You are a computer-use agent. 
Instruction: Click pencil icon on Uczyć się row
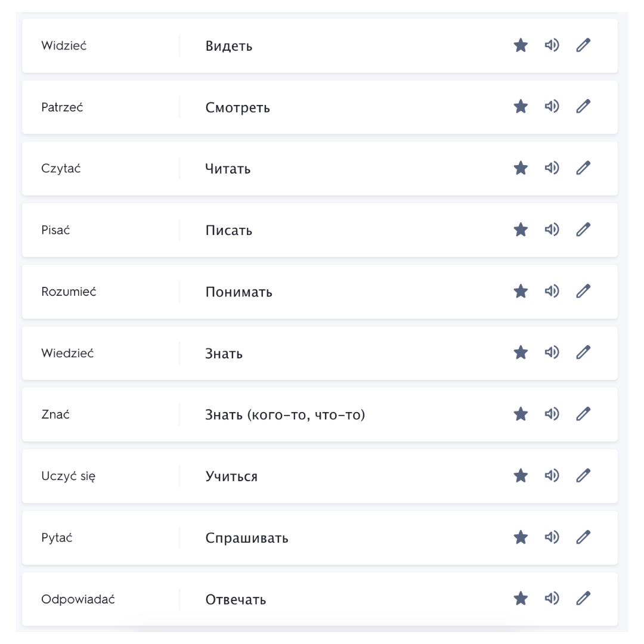coord(583,475)
